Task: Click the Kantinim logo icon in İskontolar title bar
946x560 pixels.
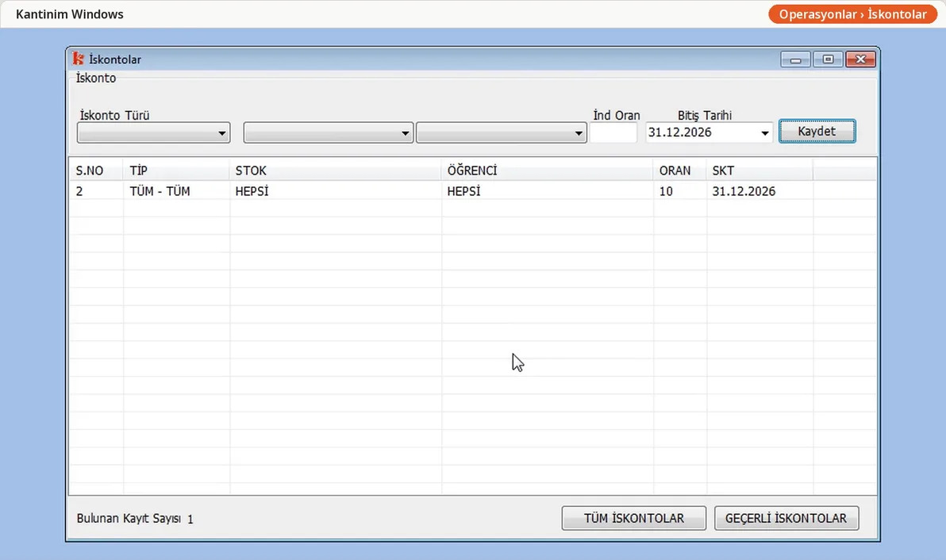Action: coord(78,59)
